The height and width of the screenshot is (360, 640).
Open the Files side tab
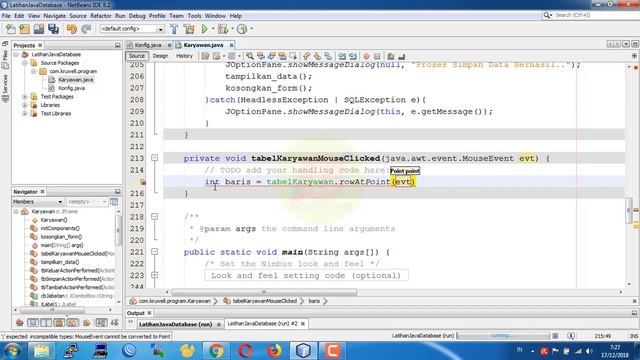[5, 59]
